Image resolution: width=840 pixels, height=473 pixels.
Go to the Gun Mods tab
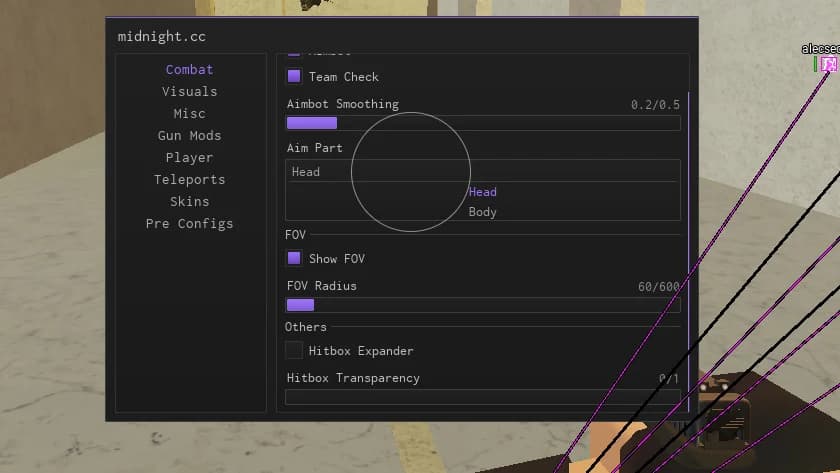tap(189, 136)
